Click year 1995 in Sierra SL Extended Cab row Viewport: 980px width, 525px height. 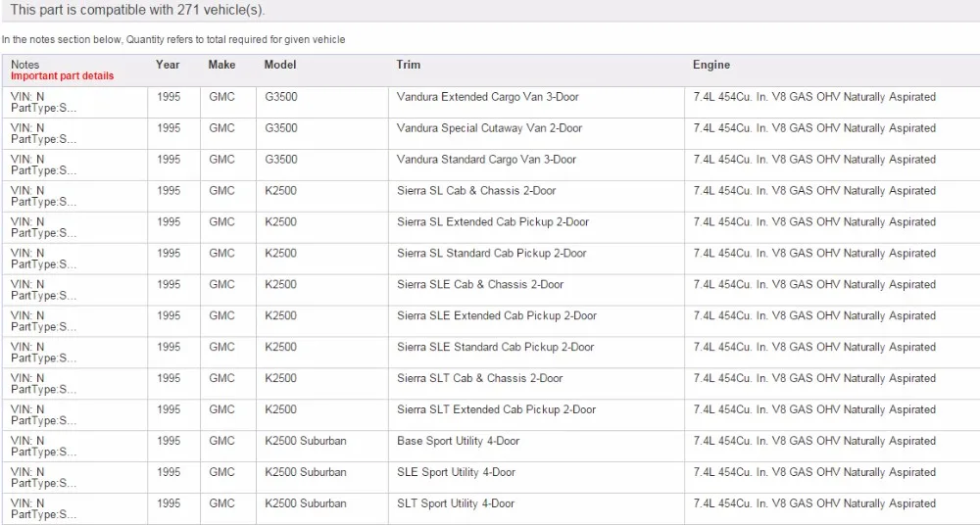click(169, 222)
